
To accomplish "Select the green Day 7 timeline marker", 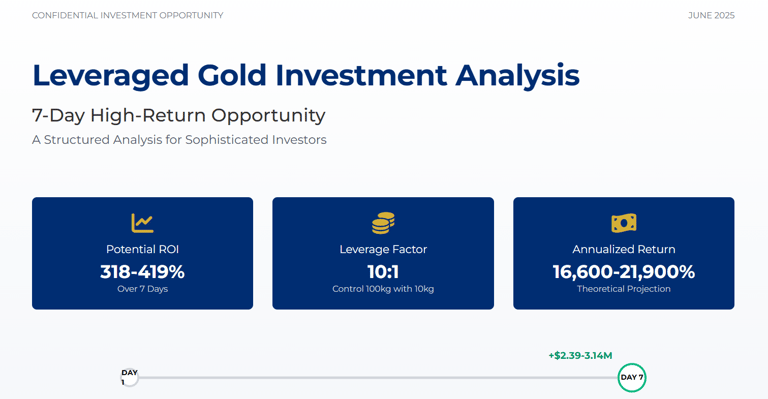I will [x=632, y=377].
